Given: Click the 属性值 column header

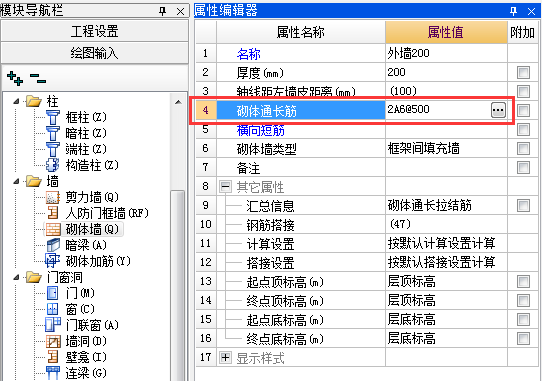Looking at the screenshot, I should coord(446,32).
